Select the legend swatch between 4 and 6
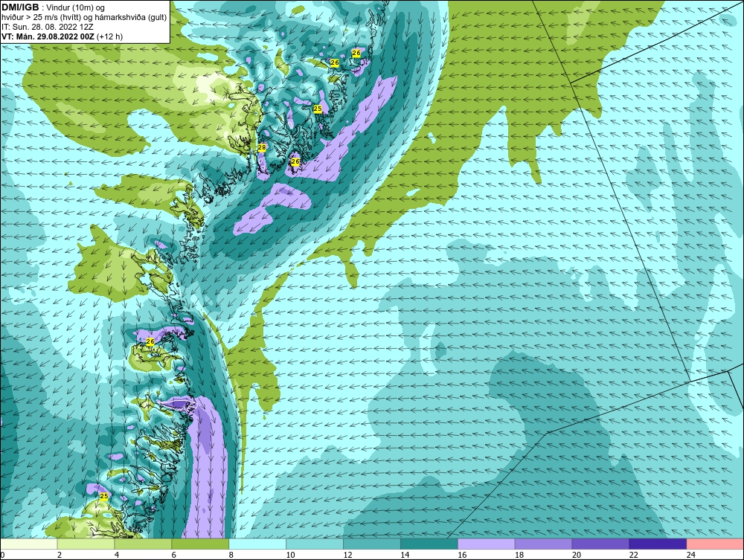Viewport: 744px width, 560px height. 143,544
